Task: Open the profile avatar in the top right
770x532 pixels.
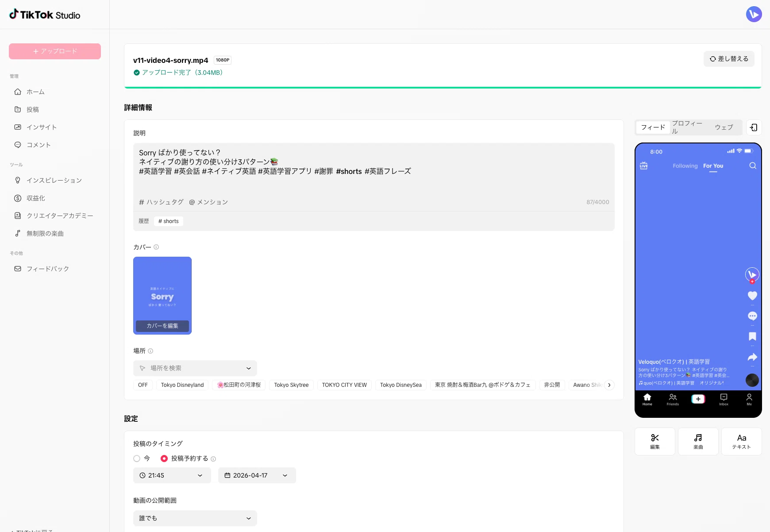Action: pyautogui.click(x=754, y=14)
